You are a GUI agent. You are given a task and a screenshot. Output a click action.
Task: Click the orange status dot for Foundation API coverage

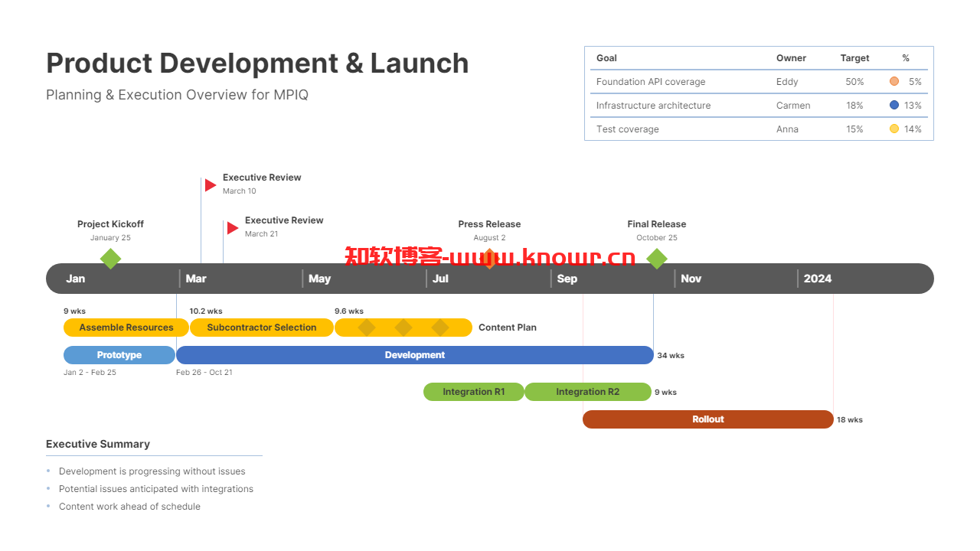coord(894,81)
